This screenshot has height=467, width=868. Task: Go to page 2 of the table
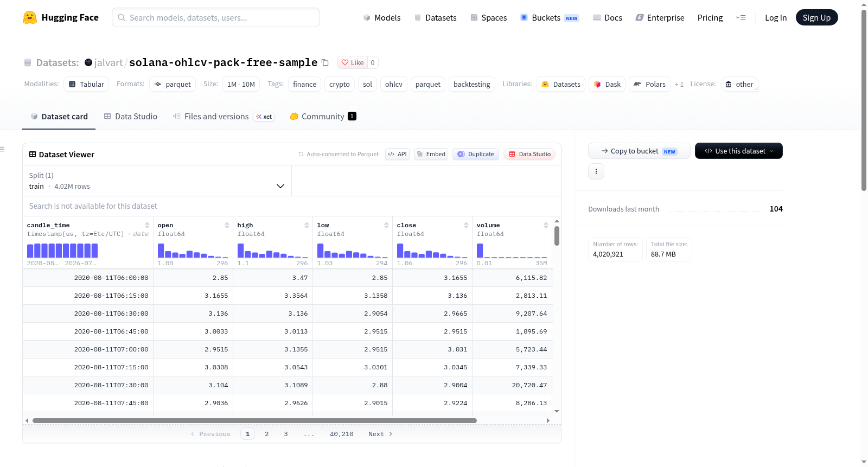pyautogui.click(x=267, y=434)
